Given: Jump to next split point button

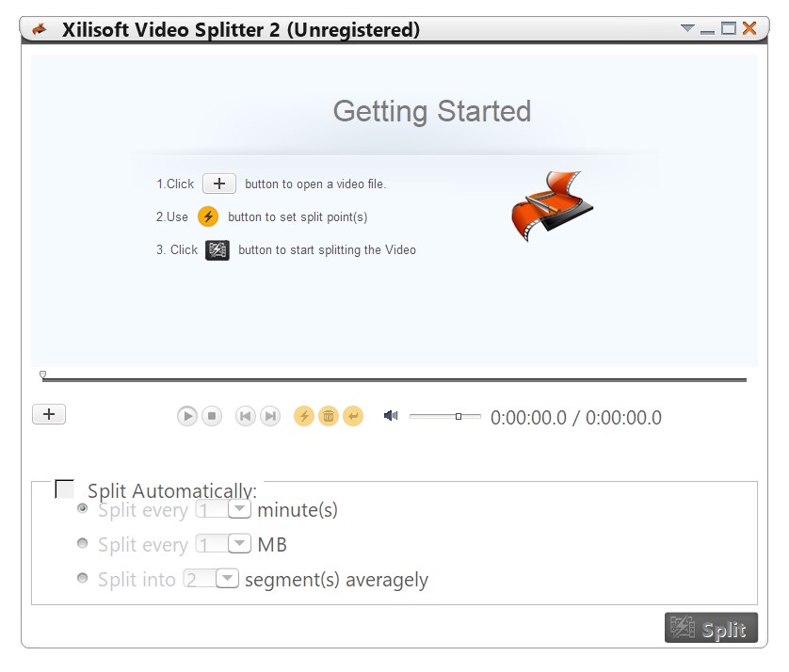Looking at the screenshot, I should (x=270, y=417).
